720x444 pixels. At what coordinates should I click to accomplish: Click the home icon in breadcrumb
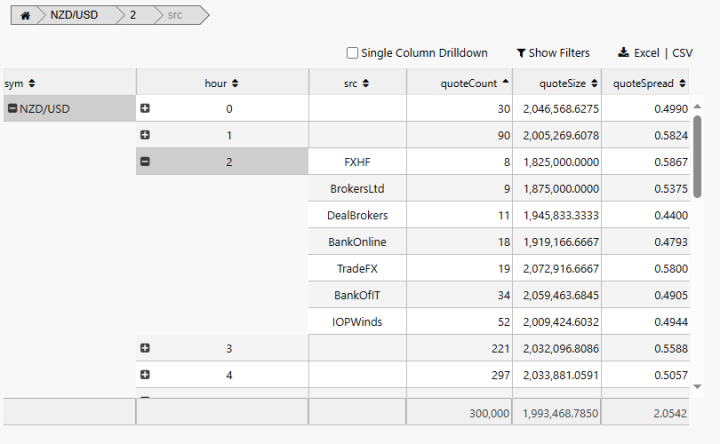[x=25, y=16]
